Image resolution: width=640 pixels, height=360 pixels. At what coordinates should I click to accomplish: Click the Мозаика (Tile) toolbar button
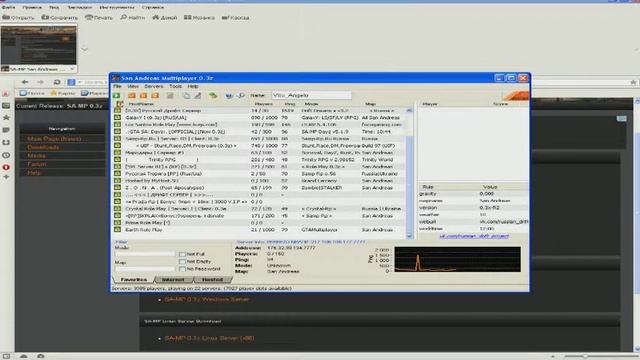[199, 18]
